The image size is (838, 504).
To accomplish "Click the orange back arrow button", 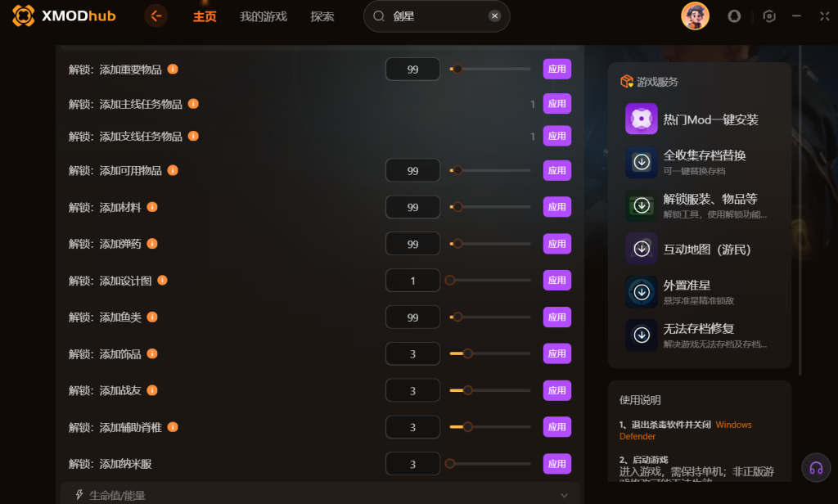I will (x=156, y=16).
